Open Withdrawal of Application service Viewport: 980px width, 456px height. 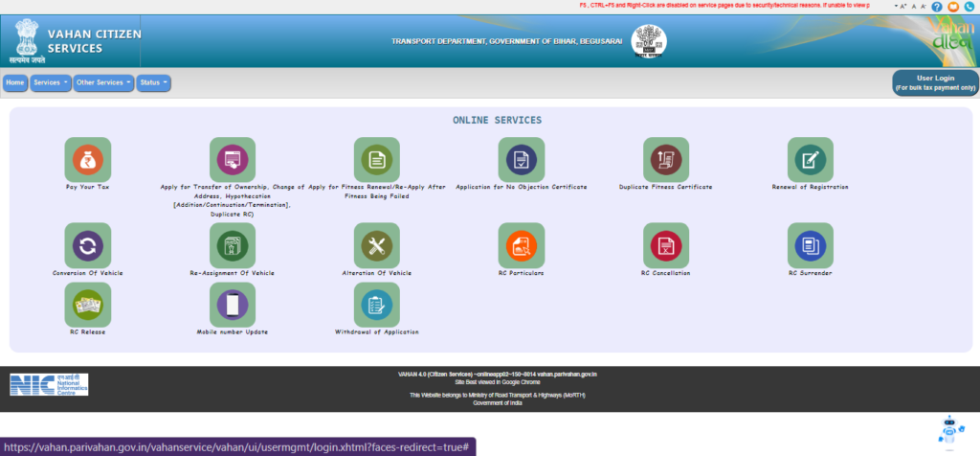[376, 305]
